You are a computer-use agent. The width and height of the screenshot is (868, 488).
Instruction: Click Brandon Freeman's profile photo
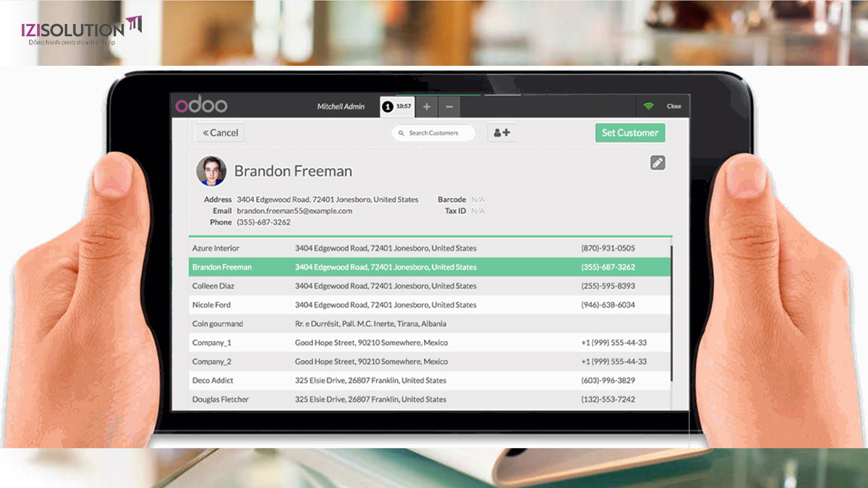(x=211, y=171)
